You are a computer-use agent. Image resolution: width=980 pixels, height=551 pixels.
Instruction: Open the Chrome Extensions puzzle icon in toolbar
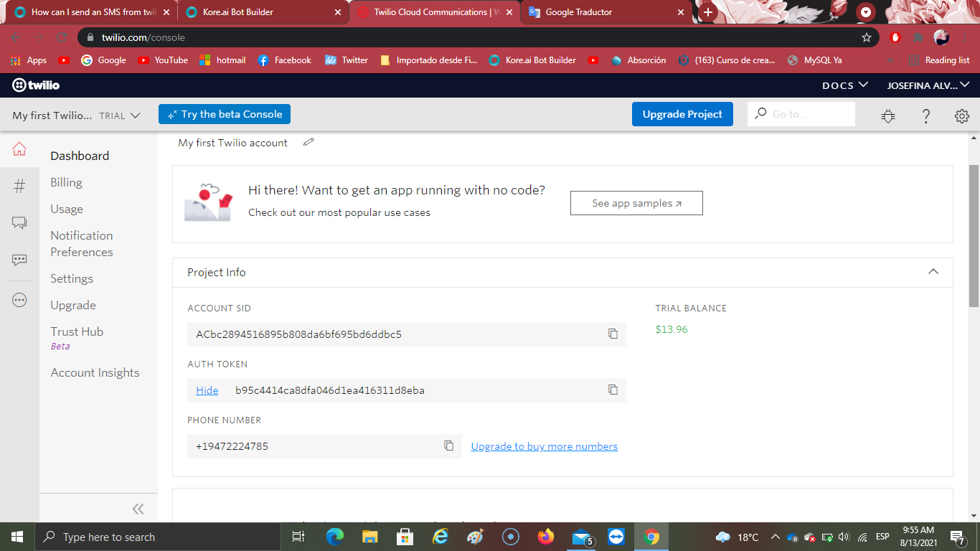tap(918, 37)
